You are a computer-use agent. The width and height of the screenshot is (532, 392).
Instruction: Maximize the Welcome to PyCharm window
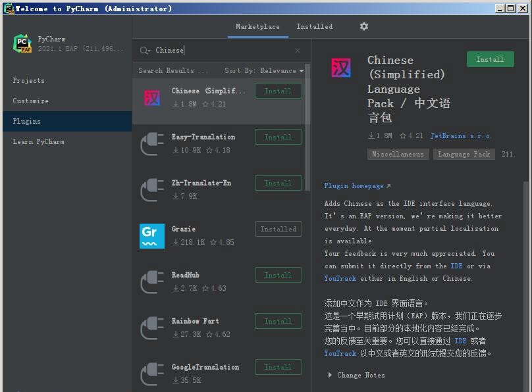(511, 9)
